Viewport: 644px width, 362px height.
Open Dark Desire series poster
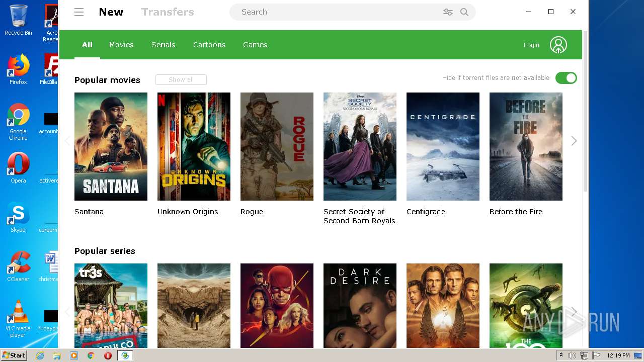pyautogui.click(x=360, y=305)
